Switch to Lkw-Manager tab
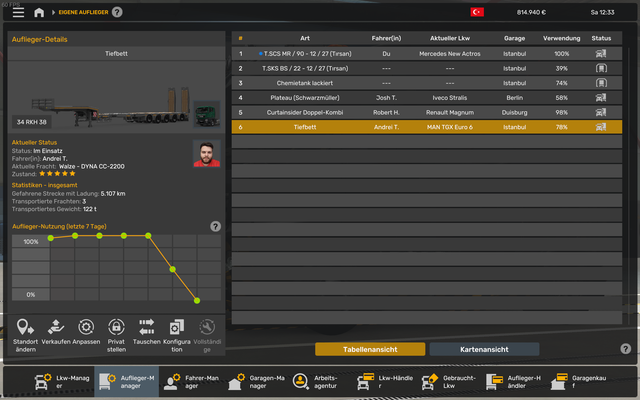The width and height of the screenshot is (640, 400). point(62,382)
